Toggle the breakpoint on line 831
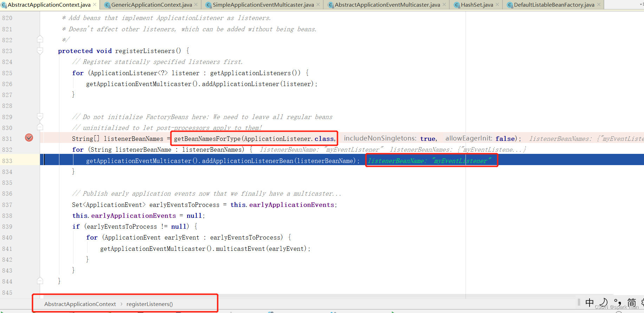The image size is (644, 313). click(x=29, y=138)
